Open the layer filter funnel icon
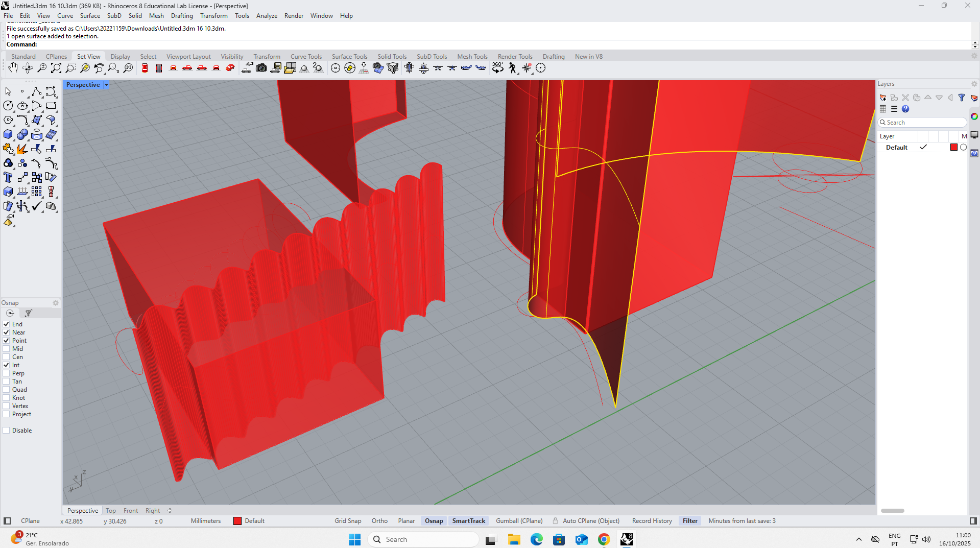Image resolution: width=980 pixels, height=548 pixels. (x=962, y=98)
